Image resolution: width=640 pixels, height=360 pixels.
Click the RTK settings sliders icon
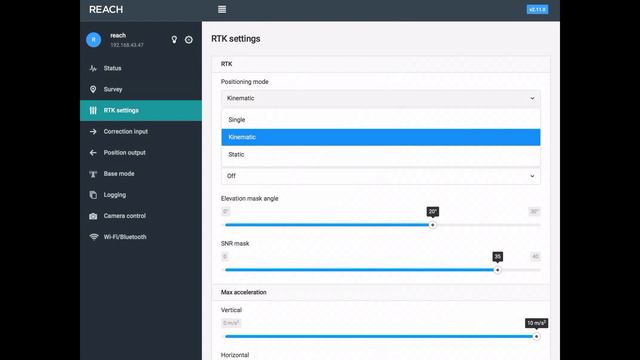click(93, 111)
